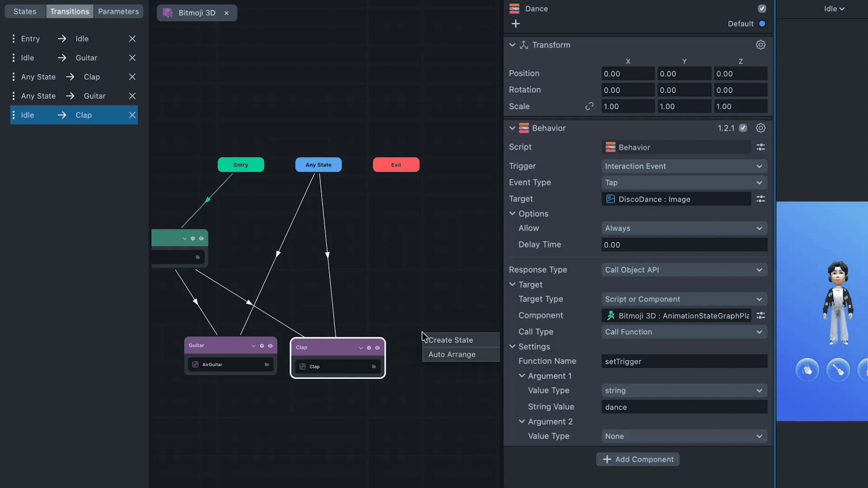Collapse the Argument 1 section
868x488 pixels.
point(522,376)
